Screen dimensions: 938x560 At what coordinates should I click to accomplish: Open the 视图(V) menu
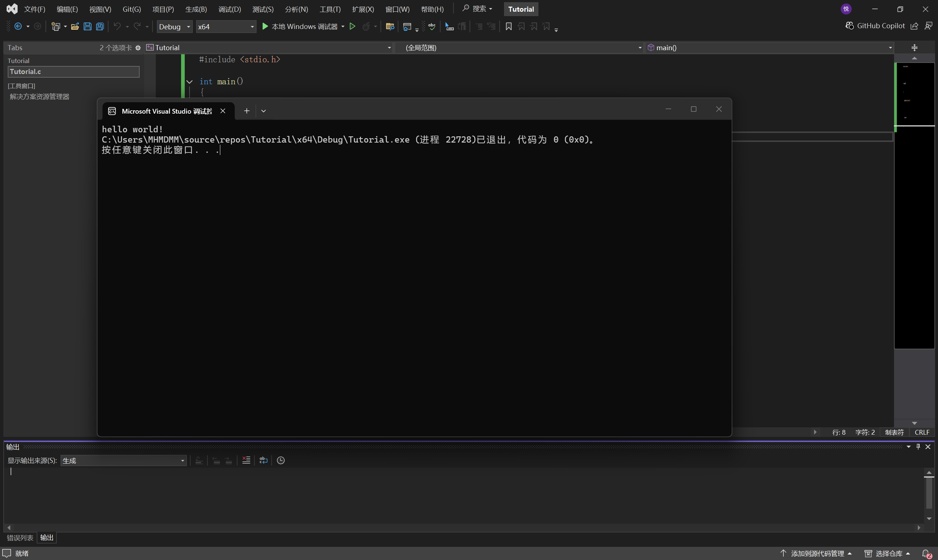(x=100, y=9)
